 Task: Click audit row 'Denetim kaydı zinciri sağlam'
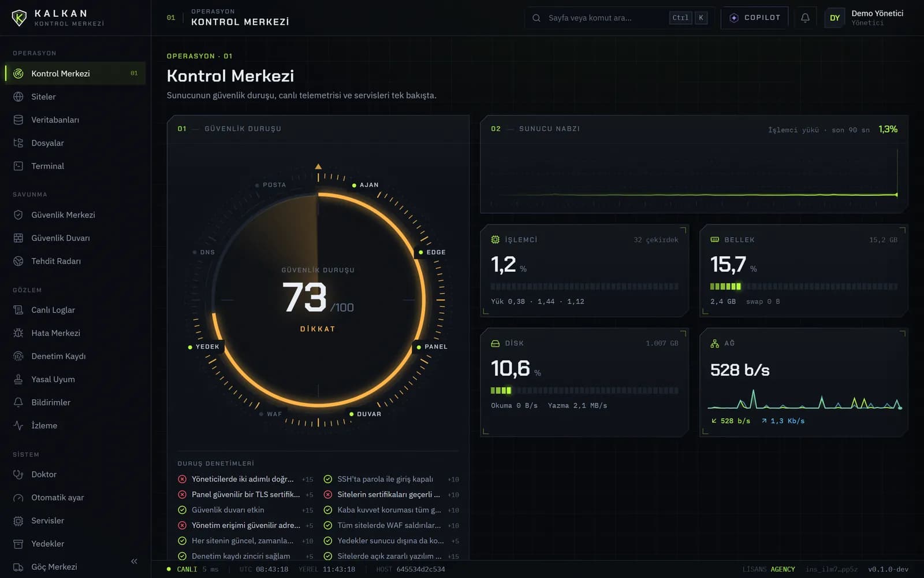click(245, 556)
